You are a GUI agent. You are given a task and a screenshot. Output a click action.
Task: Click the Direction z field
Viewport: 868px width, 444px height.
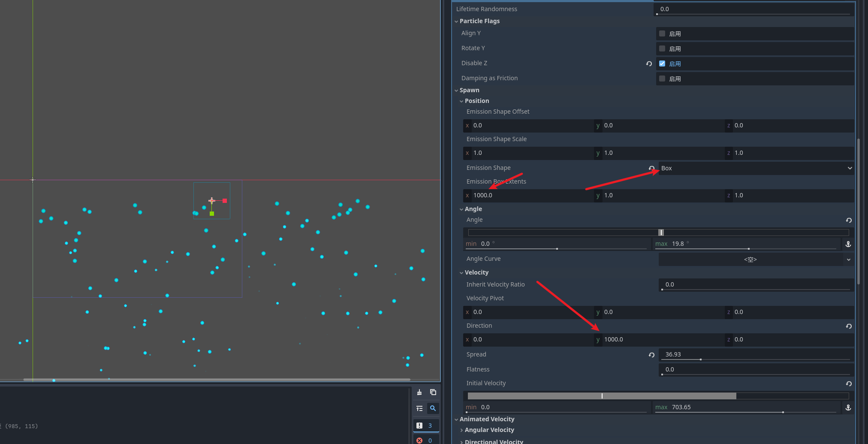(790, 340)
